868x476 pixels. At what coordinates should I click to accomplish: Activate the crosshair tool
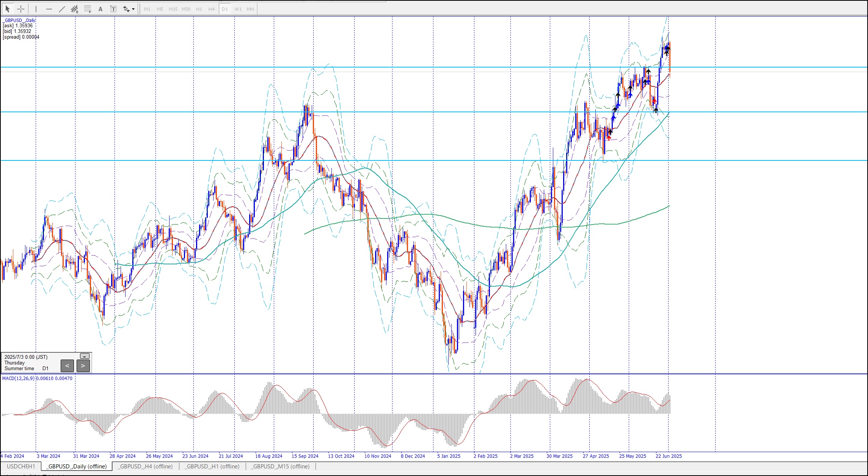click(21, 9)
